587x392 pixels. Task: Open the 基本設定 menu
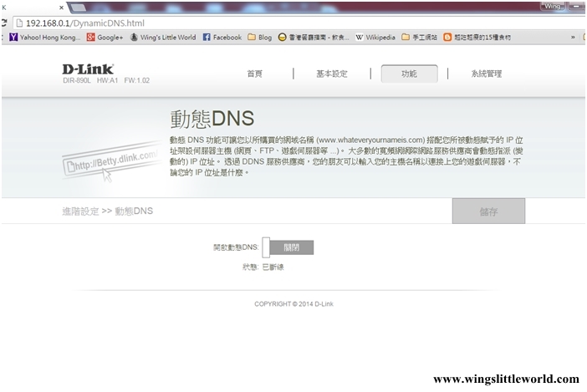(x=331, y=74)
